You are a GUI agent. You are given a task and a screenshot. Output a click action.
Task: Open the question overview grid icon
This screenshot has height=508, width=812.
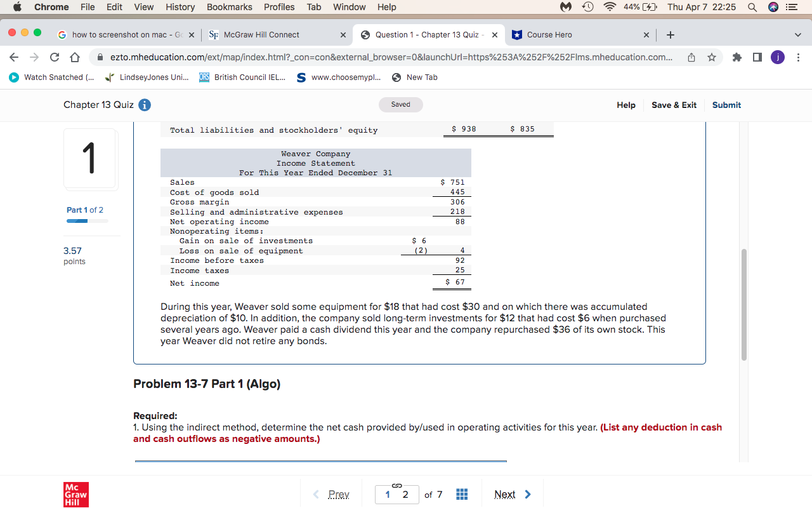[462, 494]
